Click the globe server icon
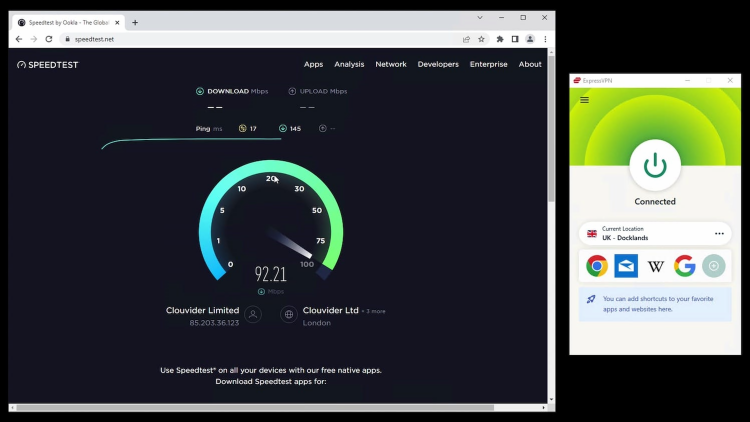 [x=289, y=314]
